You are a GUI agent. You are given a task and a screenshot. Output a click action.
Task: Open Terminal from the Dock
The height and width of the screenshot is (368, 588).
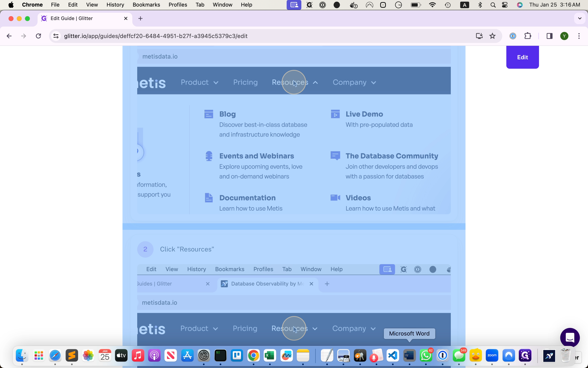221,356
